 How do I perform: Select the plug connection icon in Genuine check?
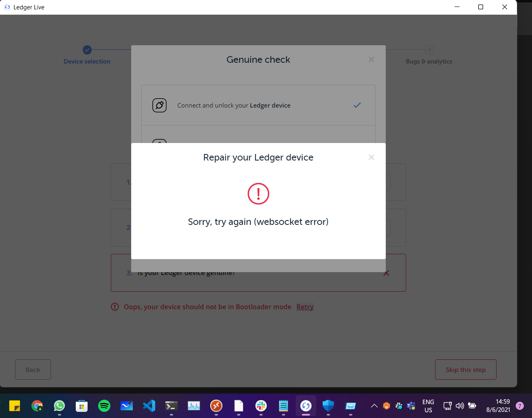click(x=160, y=105)
